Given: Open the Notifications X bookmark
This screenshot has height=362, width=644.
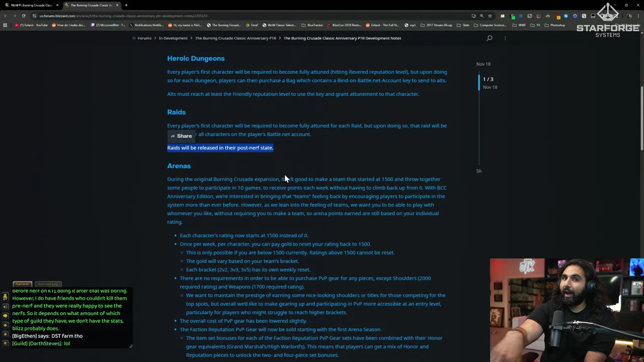Looking at the screenshot, I should click(x=146, y=25).
